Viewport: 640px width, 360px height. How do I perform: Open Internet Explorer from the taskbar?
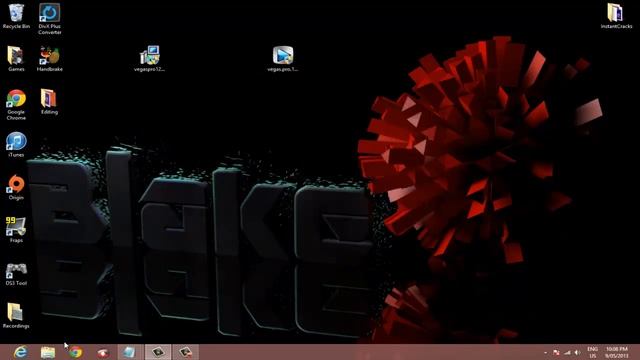(x=20, y=352)
